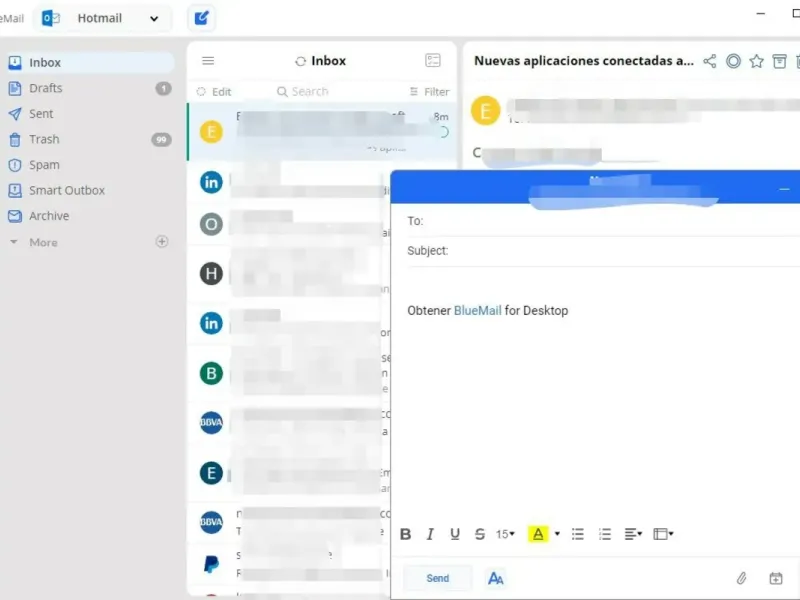Open the text alignment dropdown

pyautogui.click(x=633, y=534)
